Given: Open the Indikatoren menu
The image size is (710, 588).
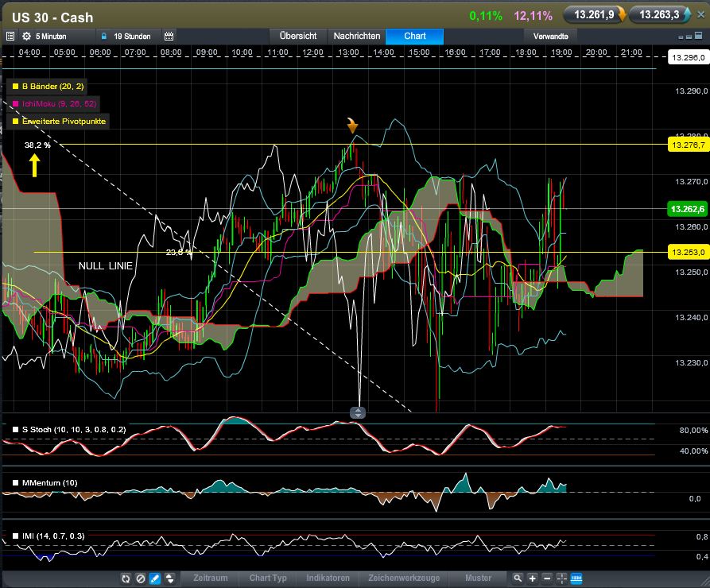Looking at the screenshot, I should coord(328,578).
